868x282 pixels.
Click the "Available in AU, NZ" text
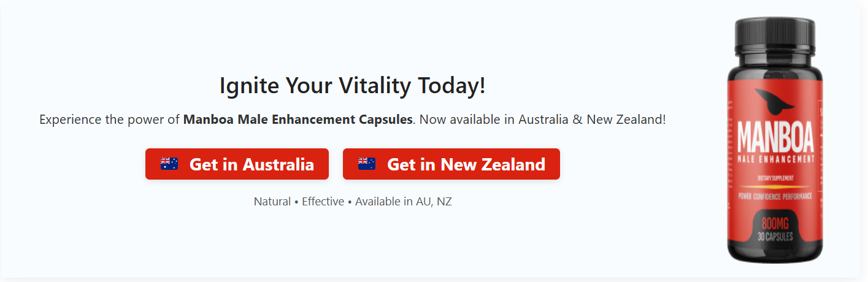[403, 201]
